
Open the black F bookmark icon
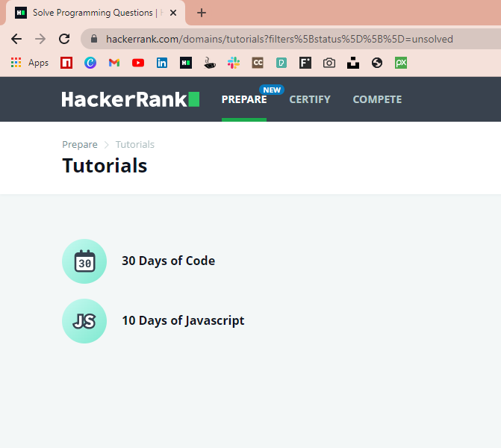tap(305, 63)
